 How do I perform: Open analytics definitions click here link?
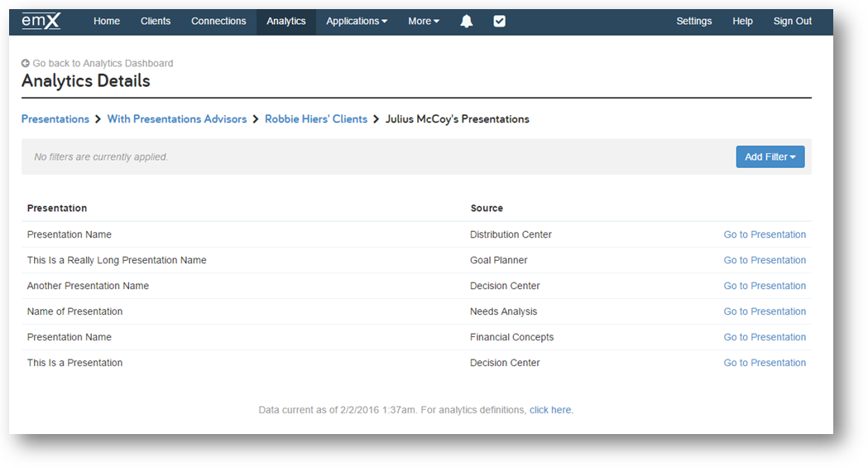pos(550,410)
